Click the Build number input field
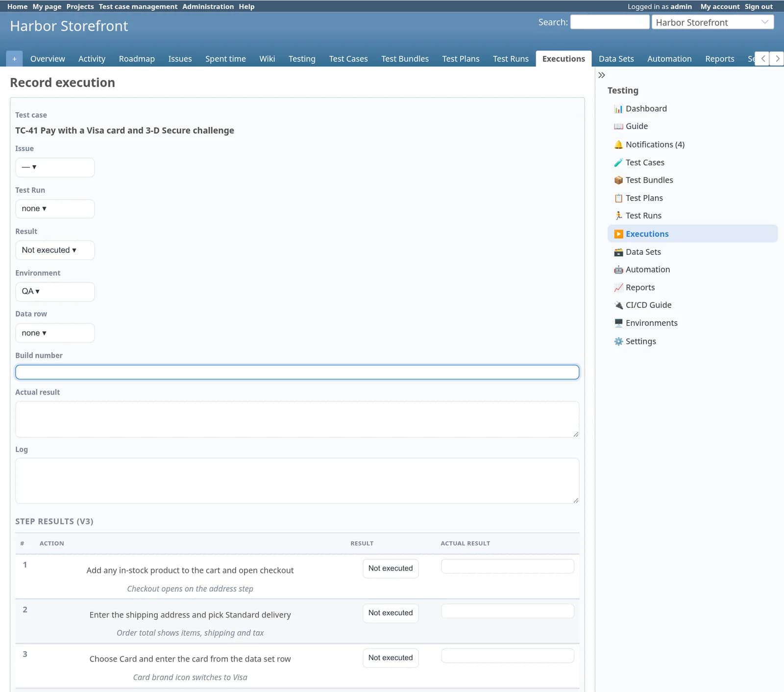This screenshot has height=692, width=784. [297, 372]
